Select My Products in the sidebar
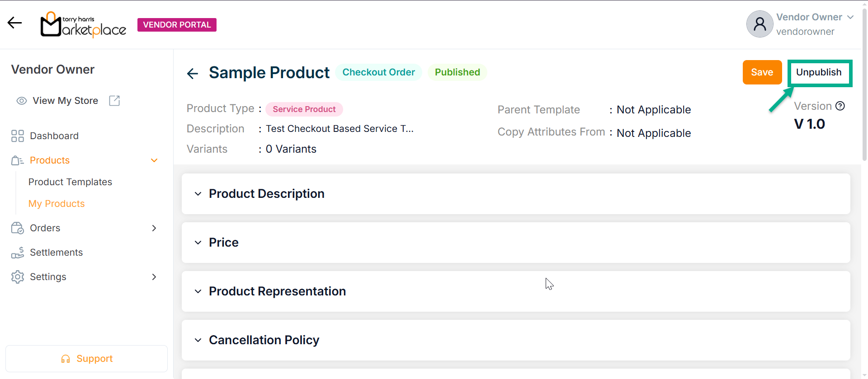The width and height of the screenshot is (868, 379). (57, 204)
